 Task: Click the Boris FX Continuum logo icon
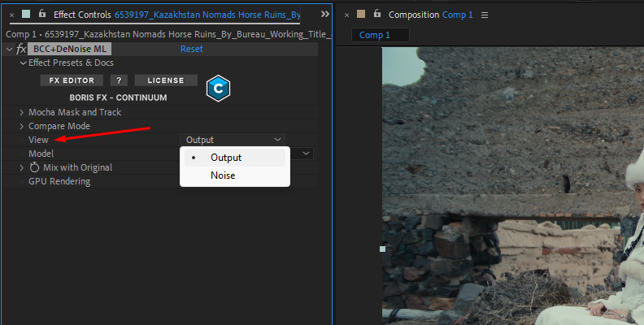point(218,88)
